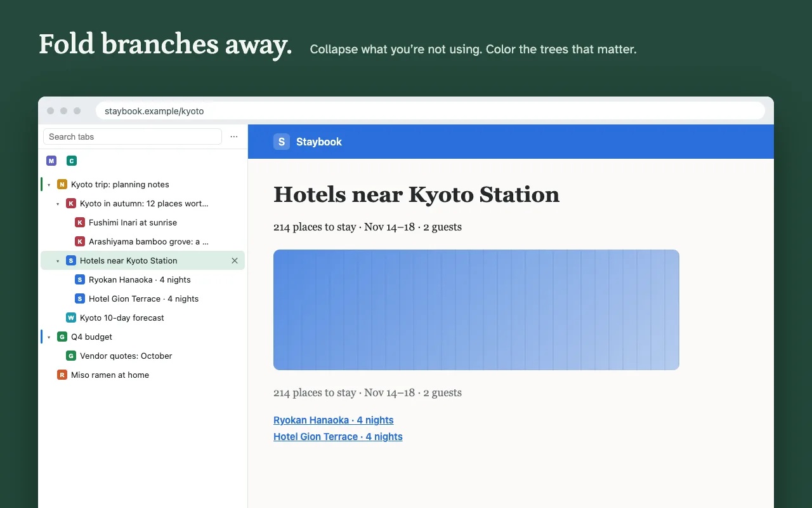
Task: Open the Ryokan Hanaoka · 4 nights link
Action: (334, 420)
